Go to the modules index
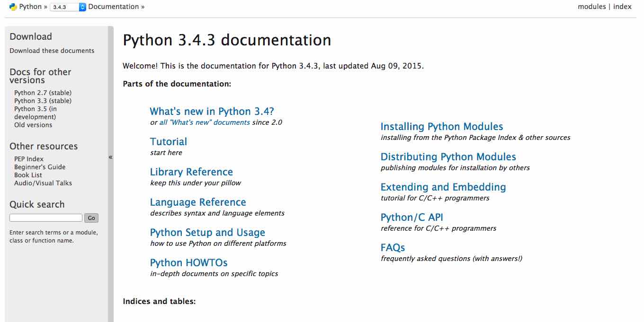This screenshot has width=644, height=322. 591,7
